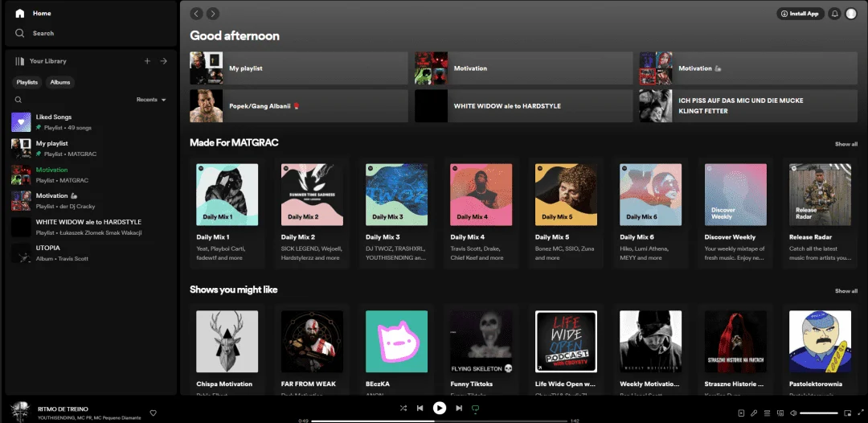Open UTOPIA album in library
Image resolution: width=868 pixels, height=423 pixels.
click(x=90, y=253)
